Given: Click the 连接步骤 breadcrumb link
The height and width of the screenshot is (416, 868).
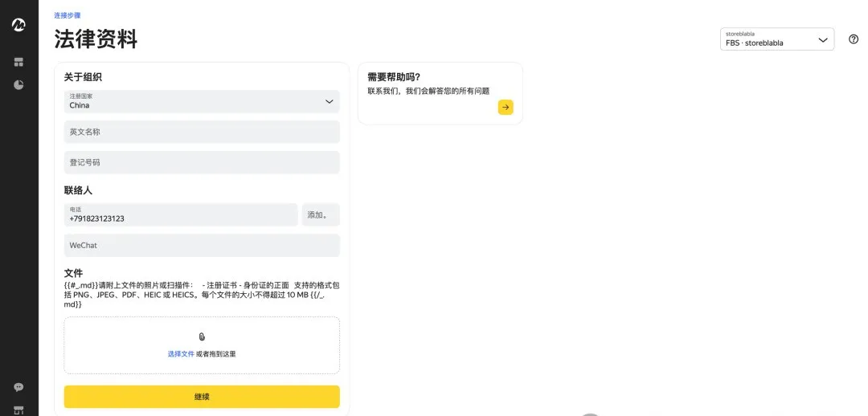Looking at the screenshot, I should click(67, 15).
